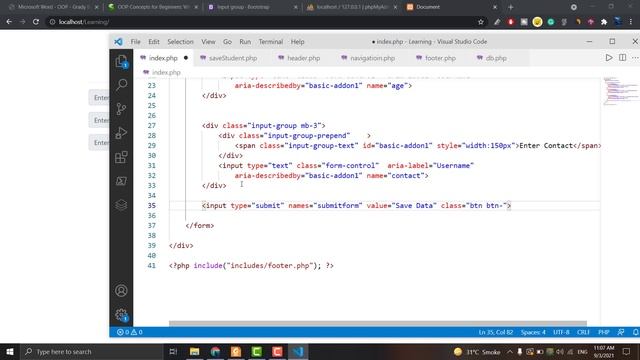
Task: Open the Run and Debug view
Action: point(121,133)
